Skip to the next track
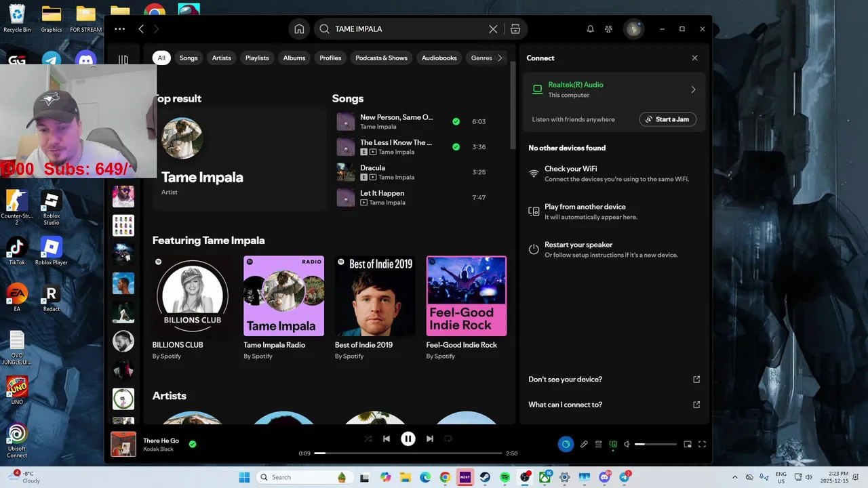This screenshot has width=868, height=488. (x=429, y=439)
